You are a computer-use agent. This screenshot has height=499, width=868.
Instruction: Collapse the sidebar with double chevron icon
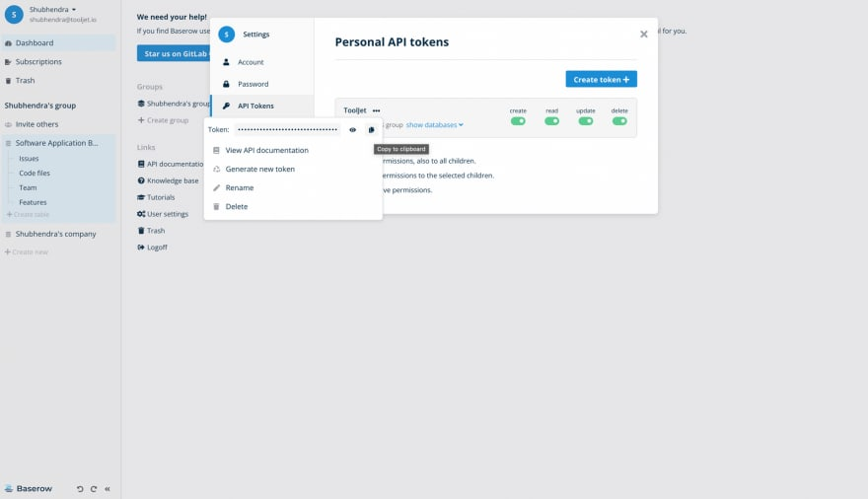point(108,489)
